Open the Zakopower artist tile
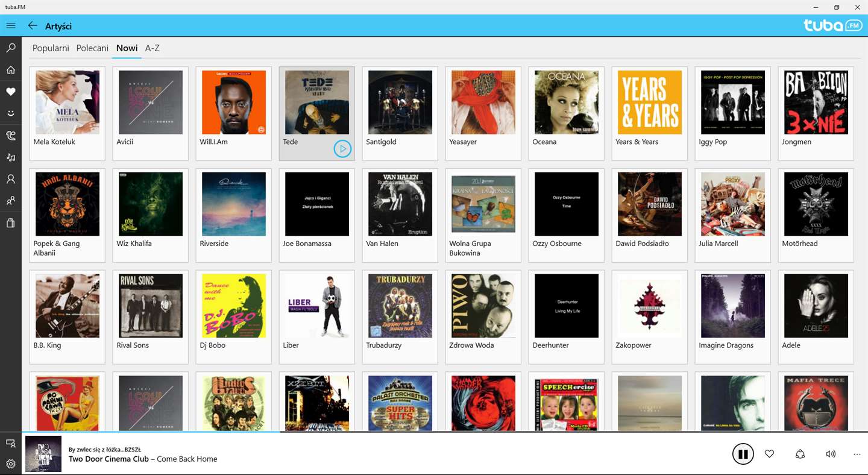The height and width of the screenshot is (475, 868). 650,317
